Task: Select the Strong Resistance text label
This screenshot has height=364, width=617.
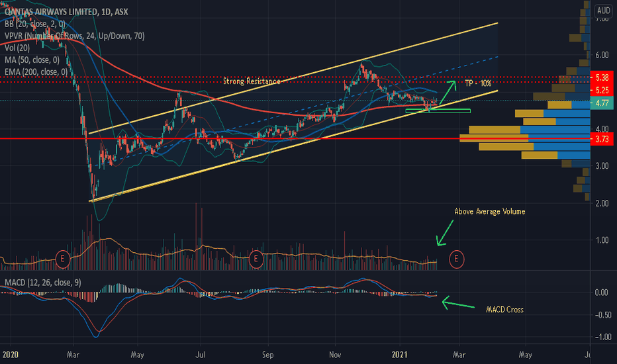Action: click(x=252, y=81)
